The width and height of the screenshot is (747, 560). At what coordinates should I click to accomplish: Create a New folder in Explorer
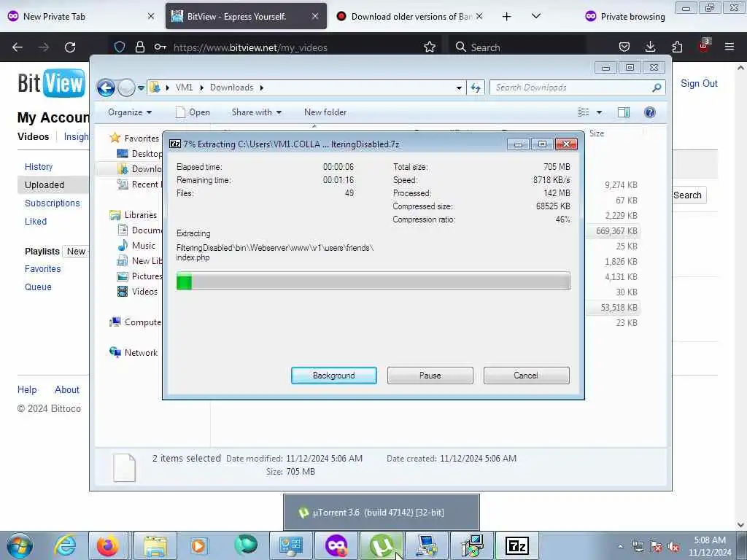[325, 112]
